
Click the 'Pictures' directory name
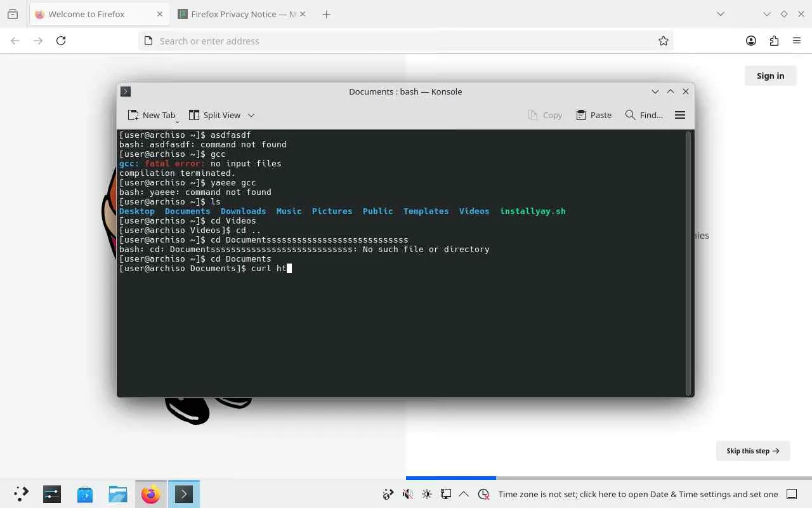point(332,211)
